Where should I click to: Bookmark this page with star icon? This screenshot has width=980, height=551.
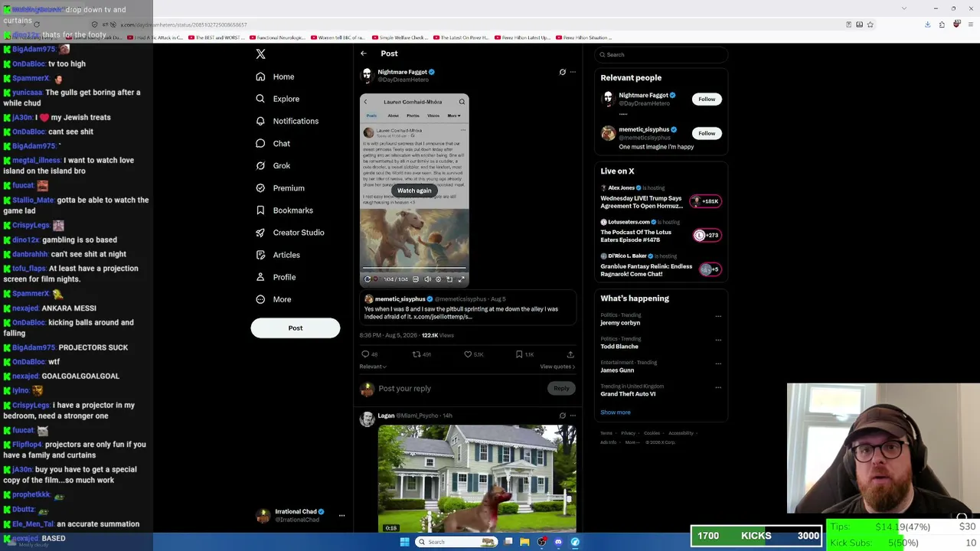click(870, 24)
